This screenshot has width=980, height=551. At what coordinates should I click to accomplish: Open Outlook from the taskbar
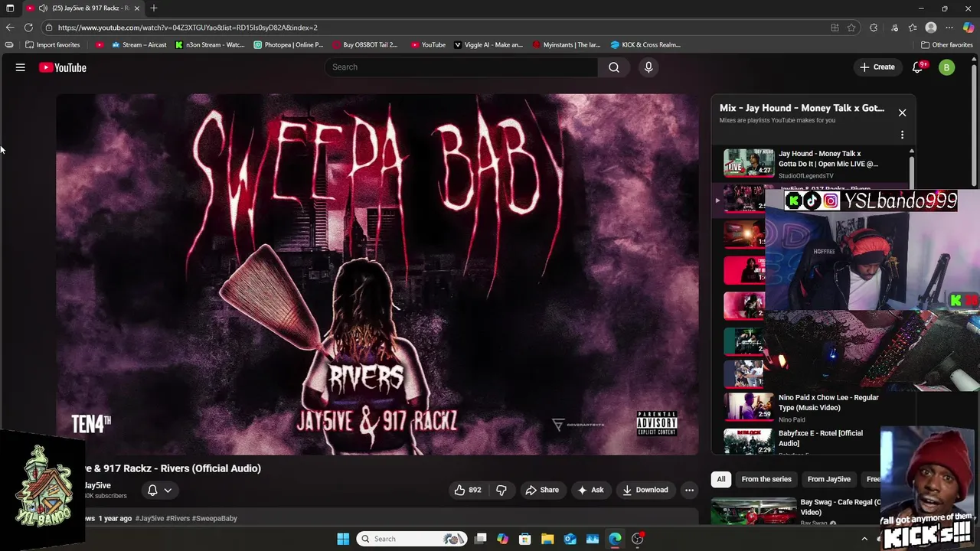570,539
